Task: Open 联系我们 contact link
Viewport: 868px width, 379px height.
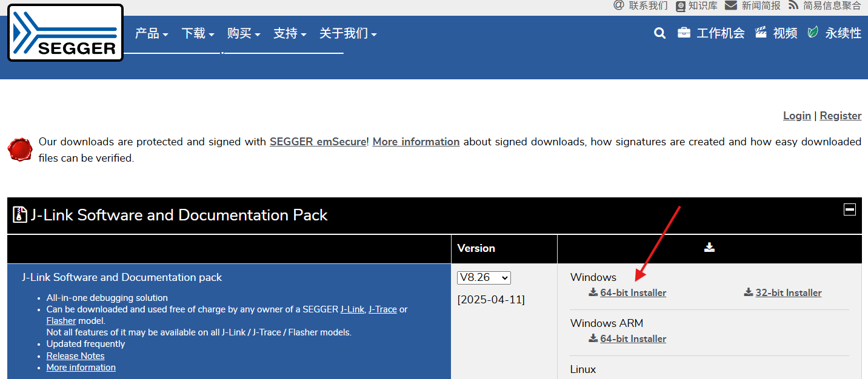Action: click(649, 5)
